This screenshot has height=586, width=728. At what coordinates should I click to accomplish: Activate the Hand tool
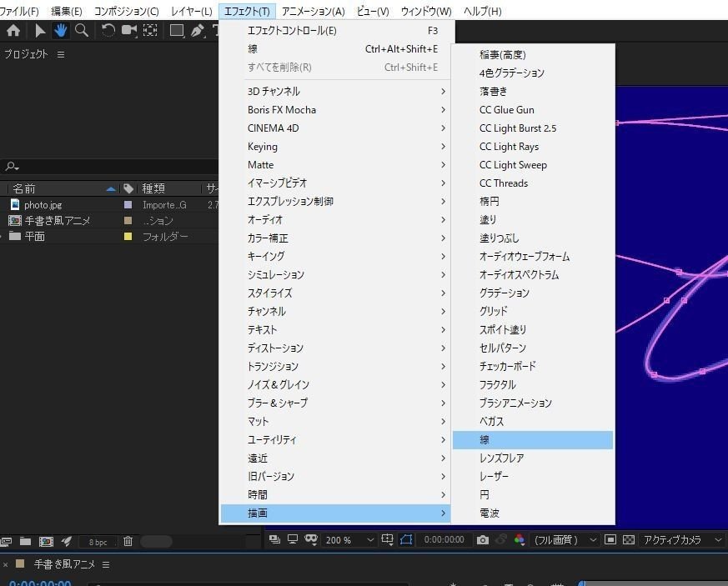click(x=60, y=30)
